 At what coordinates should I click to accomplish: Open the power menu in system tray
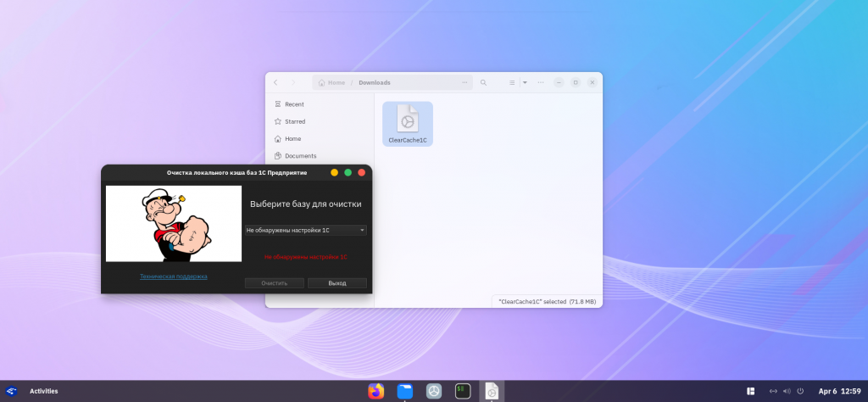pyautogui.click(x=800, y=391)
